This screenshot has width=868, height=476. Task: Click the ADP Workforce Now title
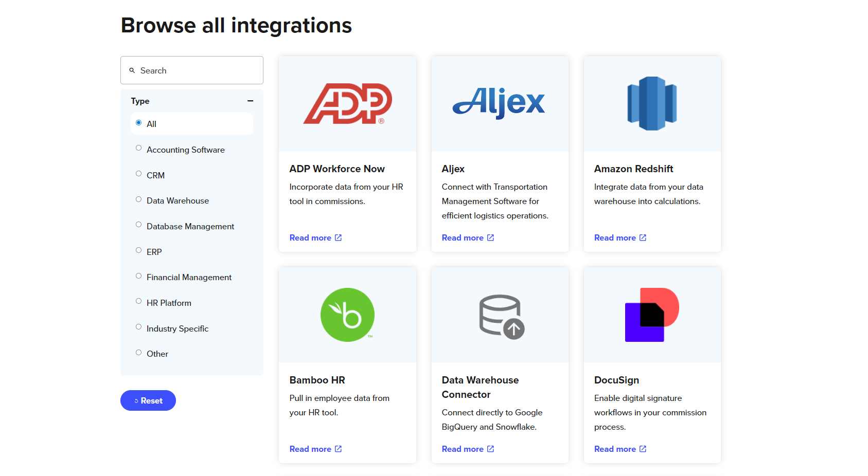[x=337, y=169]
